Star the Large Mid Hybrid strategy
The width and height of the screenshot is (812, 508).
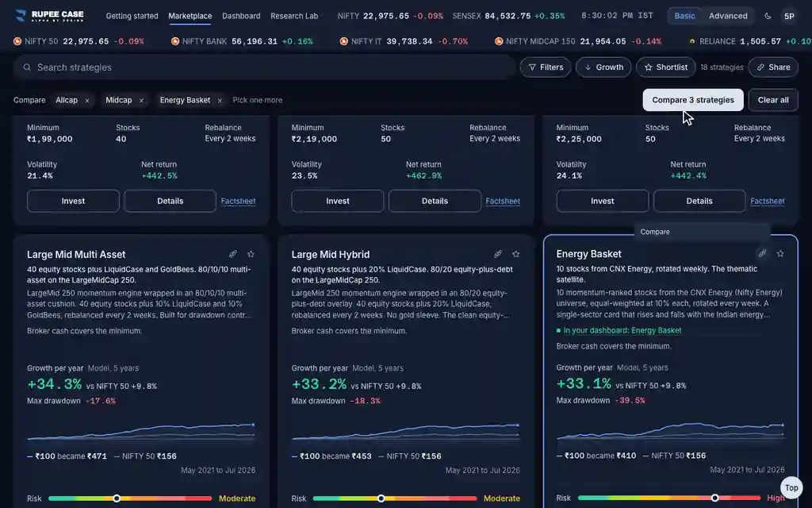515,254
